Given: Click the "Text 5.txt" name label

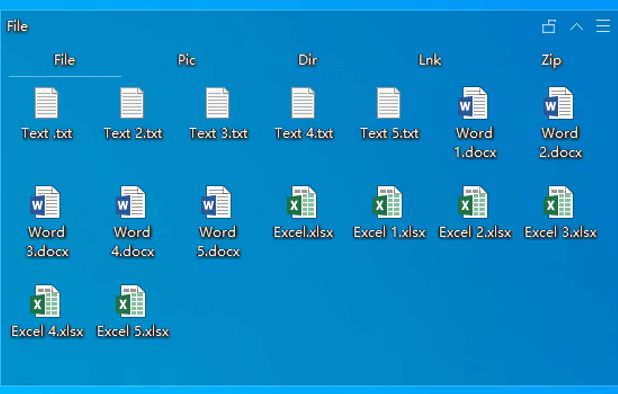Looking at the screenshot, I should [x=389, y=133].
